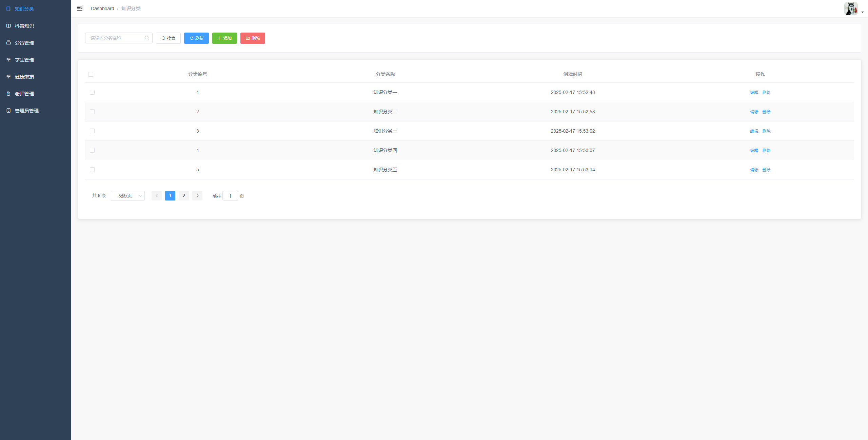
Task: Open the 健康数据 menu item
Action: point(36,77)
